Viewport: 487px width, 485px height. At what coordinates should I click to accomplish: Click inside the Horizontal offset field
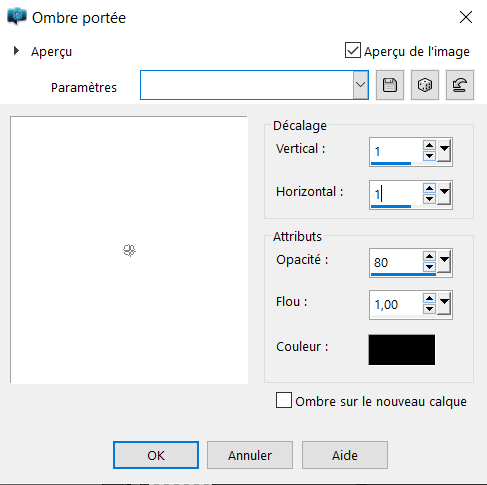coord(396,194)
